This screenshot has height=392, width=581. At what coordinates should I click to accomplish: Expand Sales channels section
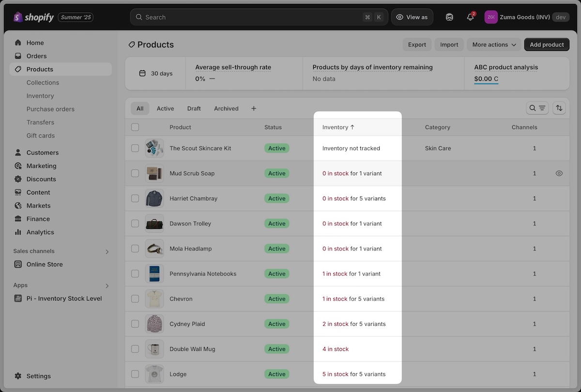point(107,252)
